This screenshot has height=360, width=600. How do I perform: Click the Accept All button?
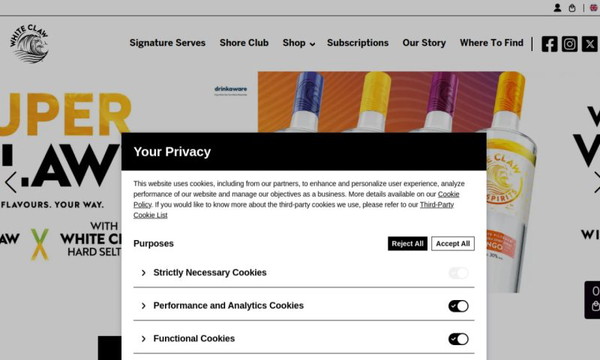pyautogui.click(x=453, y=244)
